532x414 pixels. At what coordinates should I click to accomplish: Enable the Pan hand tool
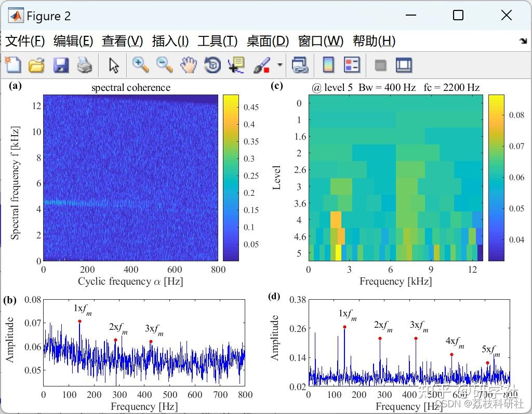[189, 65]
